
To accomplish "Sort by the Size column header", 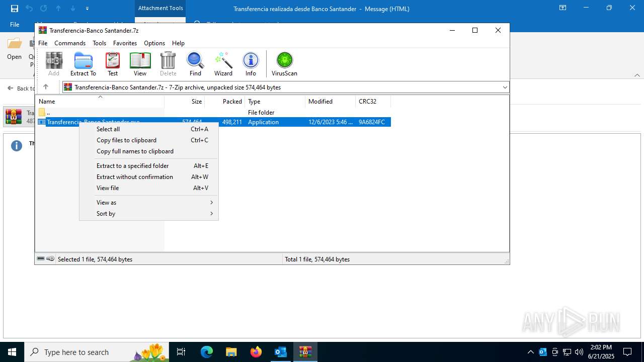I will click(x=184, y=101).
